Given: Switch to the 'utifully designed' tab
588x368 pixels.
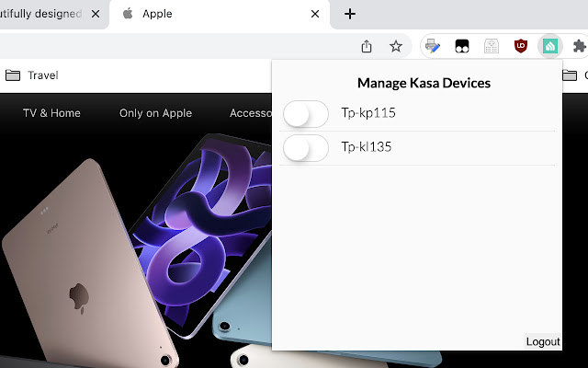Looking at the screenshot, I should pos(52,14).
